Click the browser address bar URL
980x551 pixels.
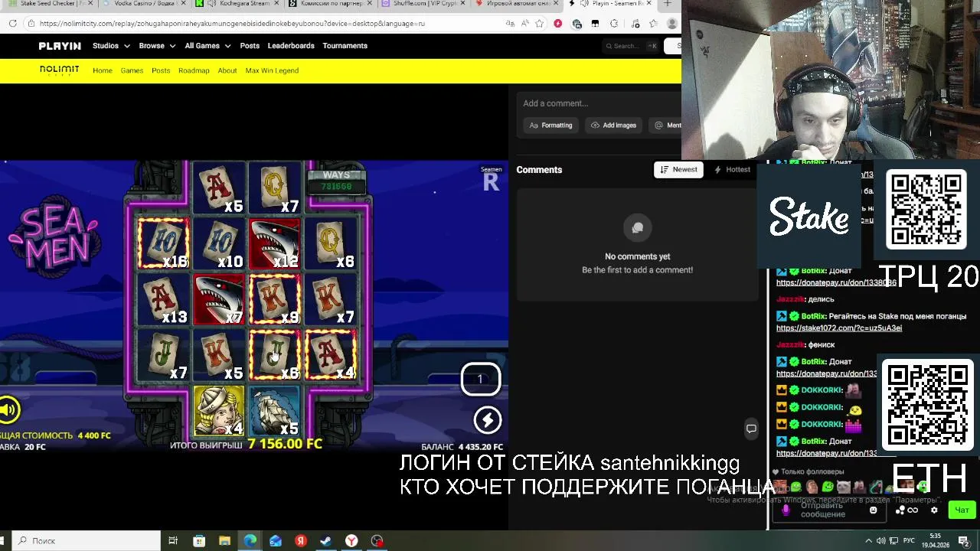click(x=232, y=24)
